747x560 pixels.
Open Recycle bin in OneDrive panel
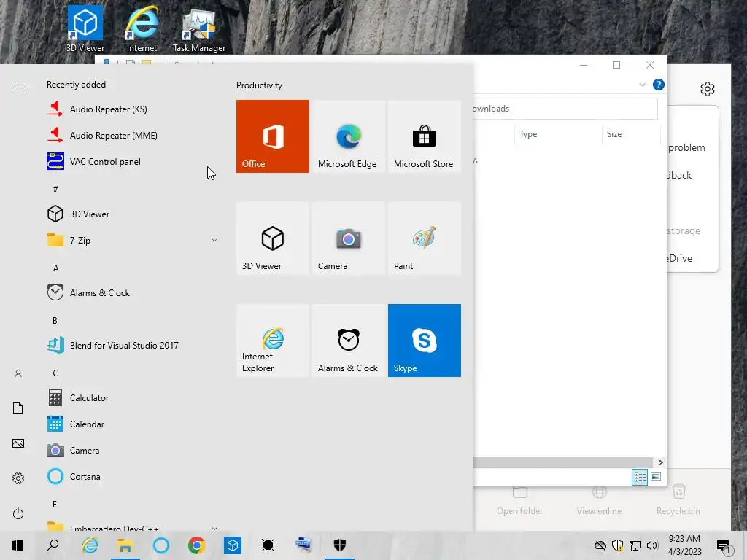pos(678,500)
